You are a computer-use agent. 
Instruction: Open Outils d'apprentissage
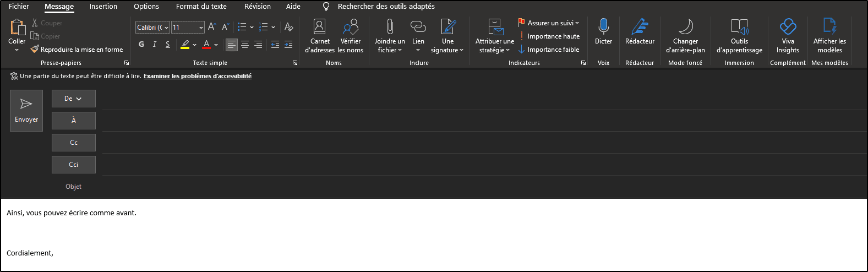click(739, 36)
